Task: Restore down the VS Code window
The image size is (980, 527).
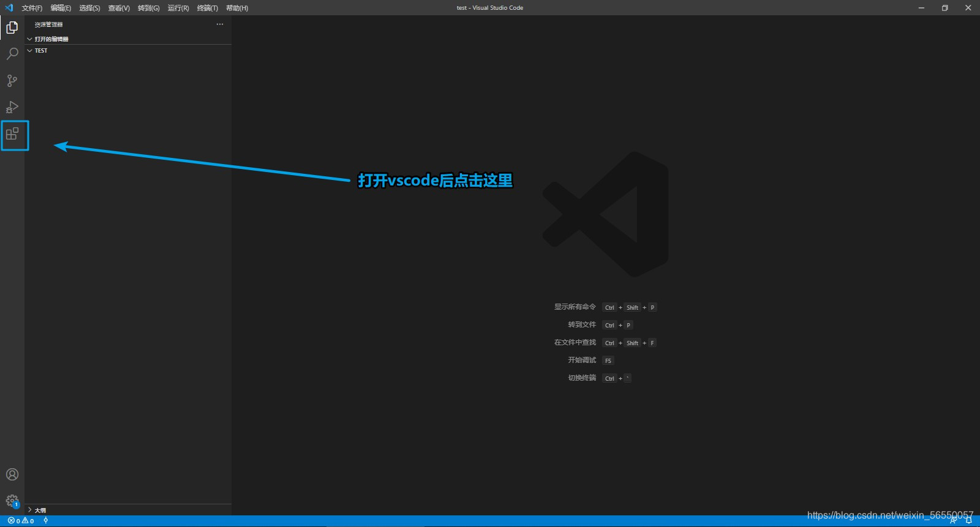Action: pos(944,8)
